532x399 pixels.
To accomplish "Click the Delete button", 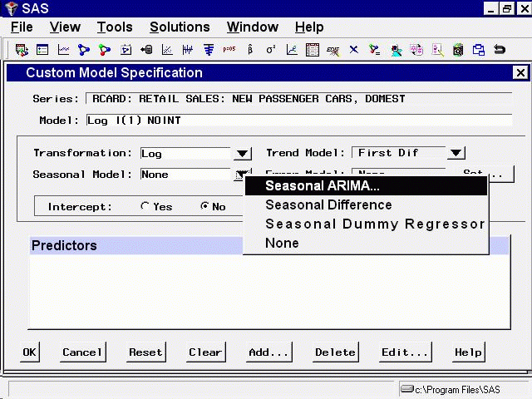I will (x=335, y=352).
